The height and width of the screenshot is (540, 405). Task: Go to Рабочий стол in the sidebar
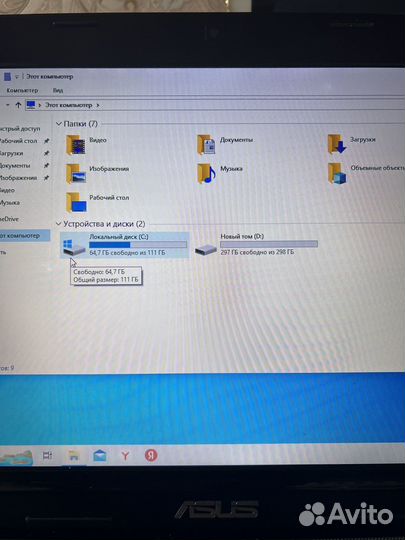click(x=18, y=141)
